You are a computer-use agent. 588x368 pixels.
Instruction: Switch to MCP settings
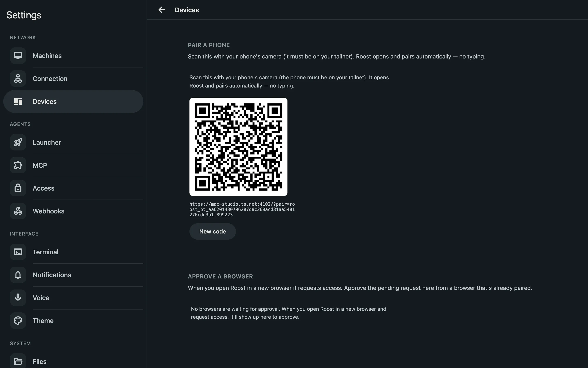coord(73,165)
